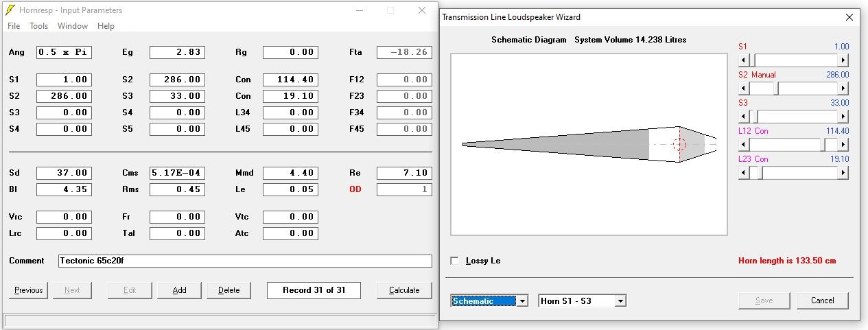The width and height of the screenshot is (868, 330).
Task: Click the Vtc input field
Action: click(290, 217)
